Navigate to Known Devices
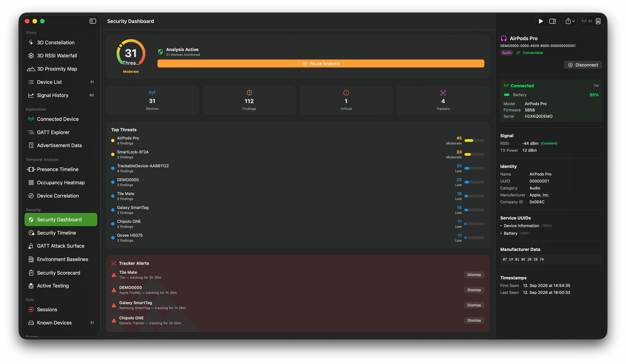 click(x=61, y=323)
